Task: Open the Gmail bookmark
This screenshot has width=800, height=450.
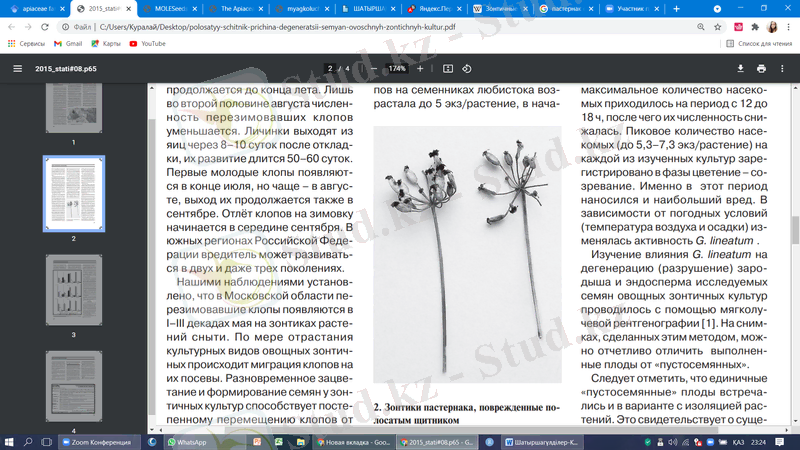Action: [x=68, y=44]
